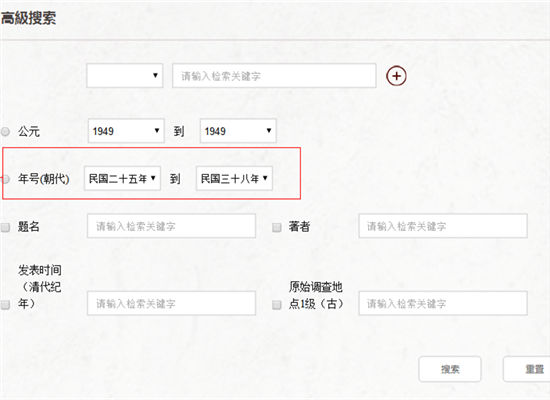Open the empty field-type dropdown at top

tap(125, 75)
